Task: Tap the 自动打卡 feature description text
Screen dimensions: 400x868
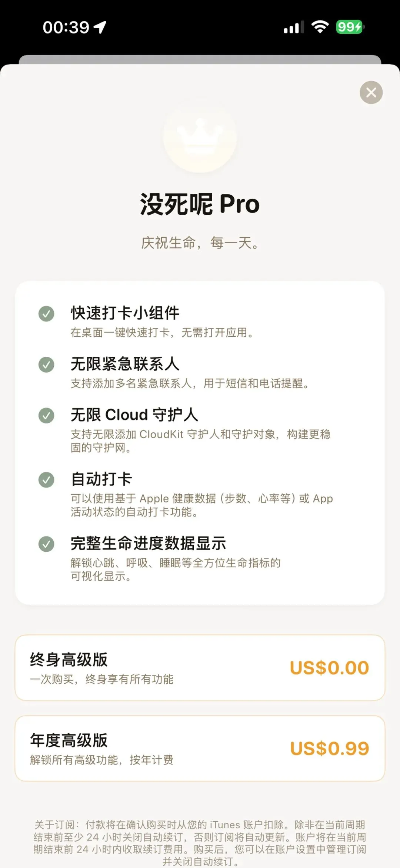Action: pos(202,505)
